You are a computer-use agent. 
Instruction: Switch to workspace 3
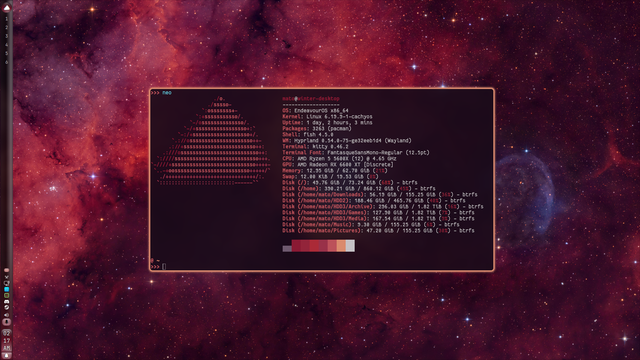click(7, 36)
